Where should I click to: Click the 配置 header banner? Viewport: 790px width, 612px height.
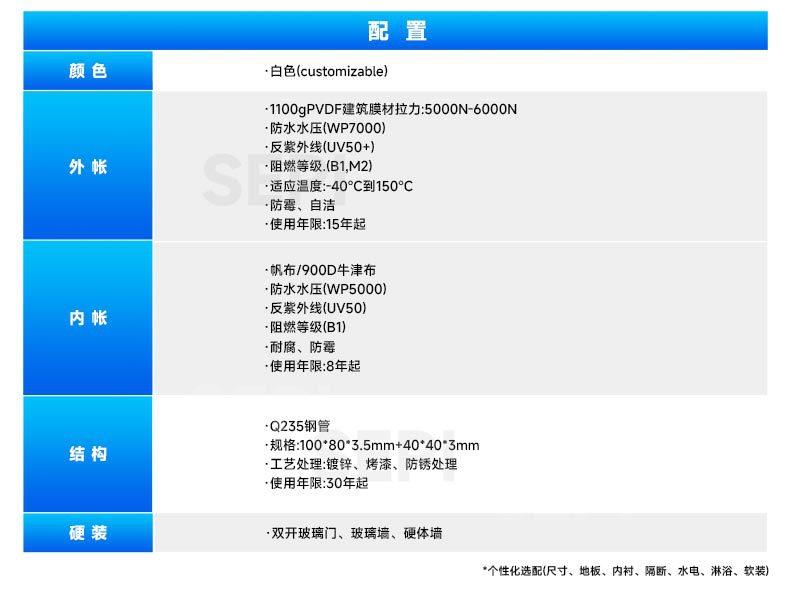[396, 31]
